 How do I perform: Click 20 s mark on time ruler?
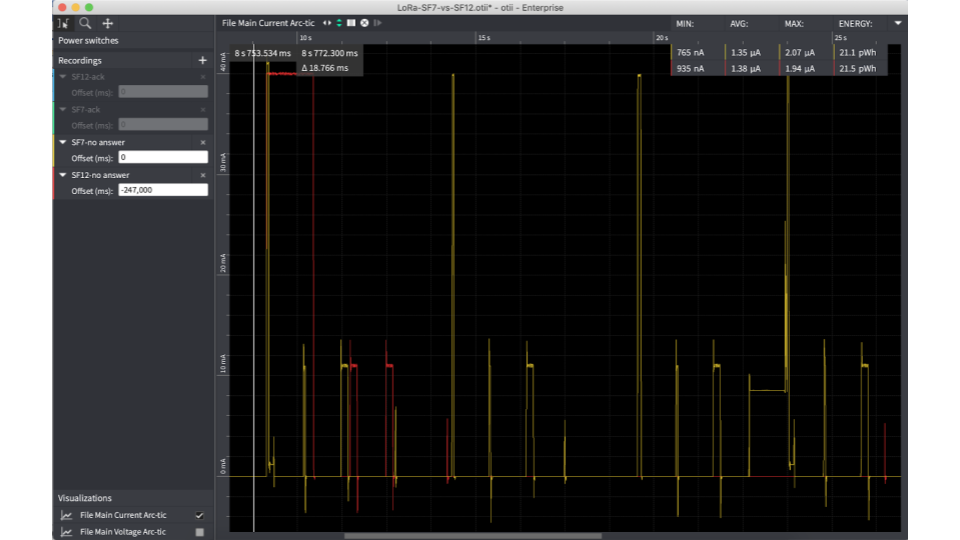[662, 38]
